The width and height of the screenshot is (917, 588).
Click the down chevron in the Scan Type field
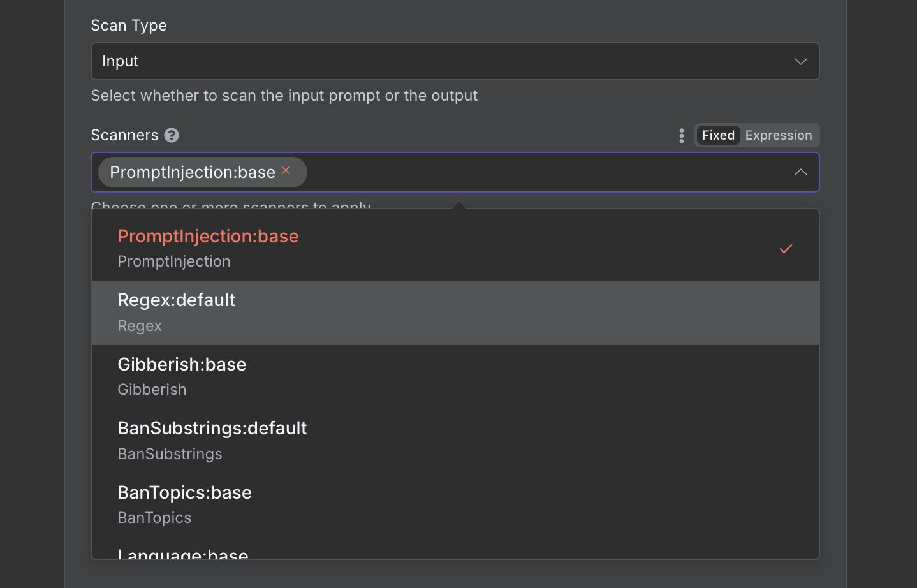(x=800, y=61)
